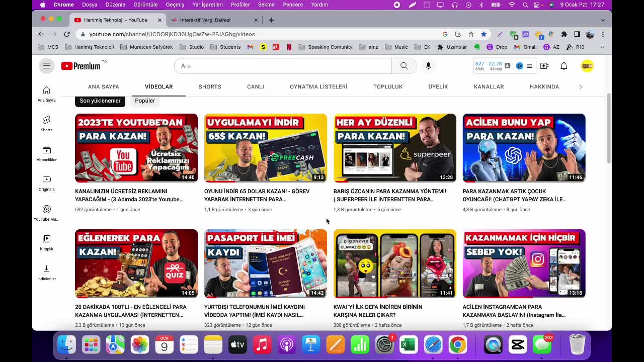Launch Safari from the Dock
Screen dimensions: 644x362
(433, 345)
